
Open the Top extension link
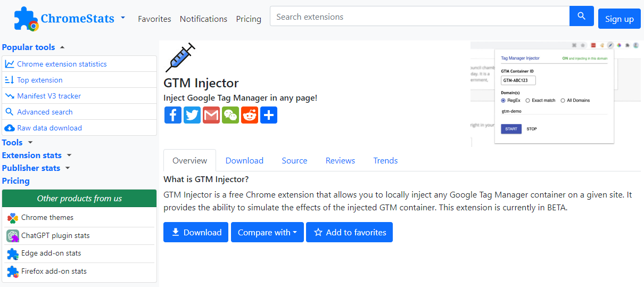(40, 80)
